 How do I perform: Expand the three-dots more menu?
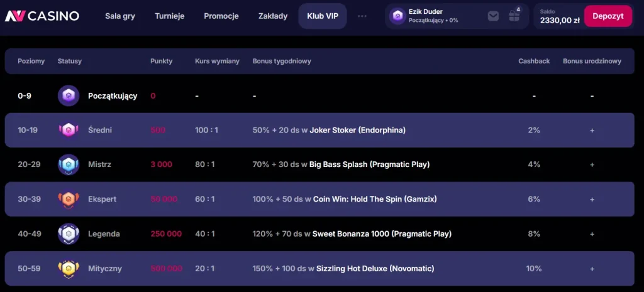click(362, 16)
